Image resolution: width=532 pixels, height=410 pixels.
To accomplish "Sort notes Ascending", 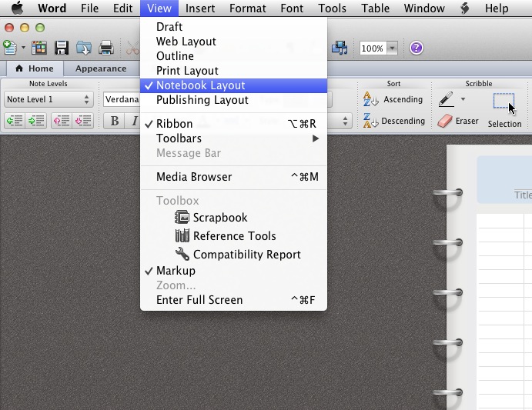I will (393, 99).
